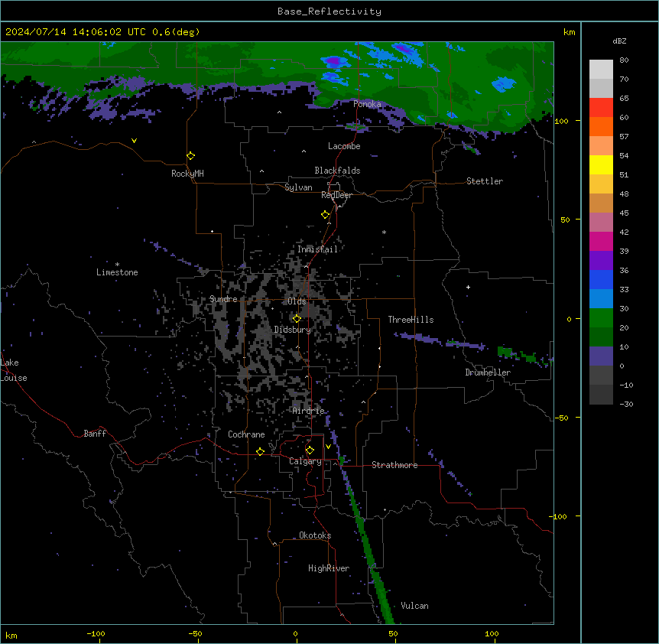Pick the red 60-65 dBZ legend swatch

[x=601, y=108]
